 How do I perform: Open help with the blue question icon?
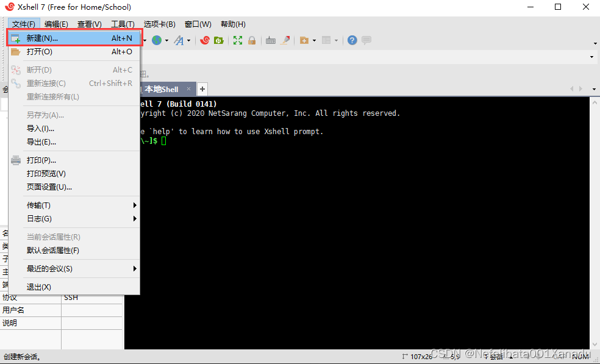352,40
